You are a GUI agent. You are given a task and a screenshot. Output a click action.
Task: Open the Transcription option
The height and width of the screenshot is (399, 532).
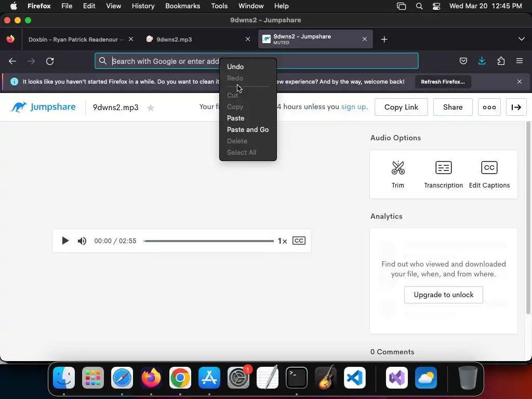click(x=444, y=175)
